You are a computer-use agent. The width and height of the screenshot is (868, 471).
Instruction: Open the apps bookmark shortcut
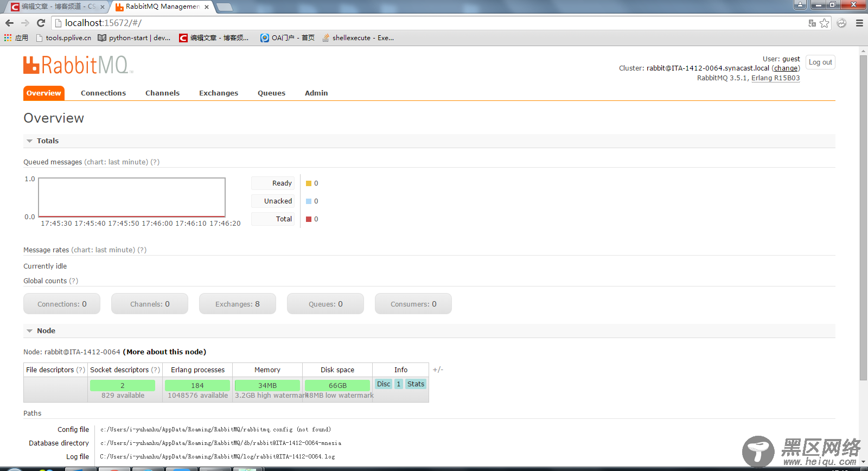point(16,37)
